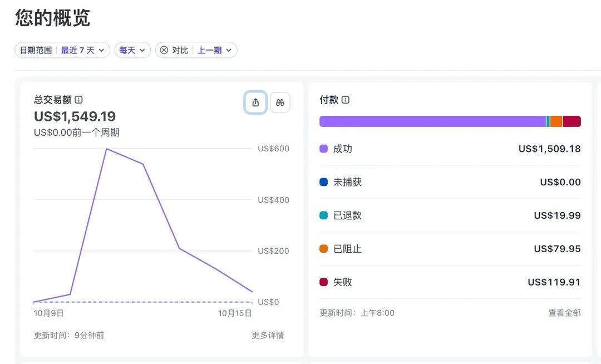Click the info icon beside 总交易额
Image resolution: width=601 pixels, height=364 pixels.
click(x=78, y=100)
